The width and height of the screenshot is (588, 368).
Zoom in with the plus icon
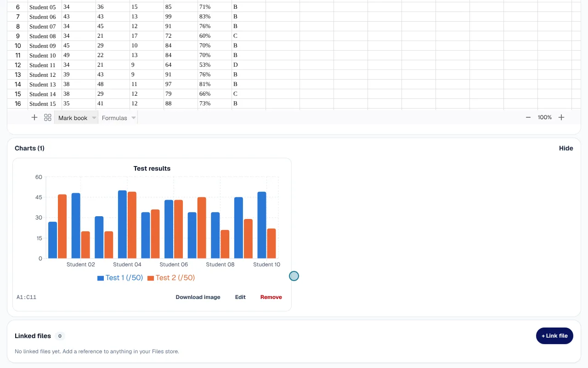[x=561, y=117]
